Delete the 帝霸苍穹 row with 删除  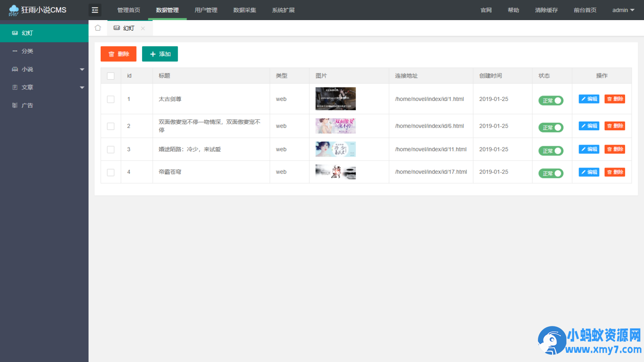tap(615, 172)
